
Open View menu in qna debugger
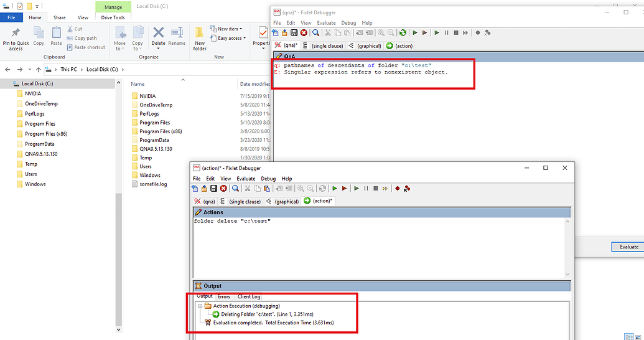coord(306,23)
